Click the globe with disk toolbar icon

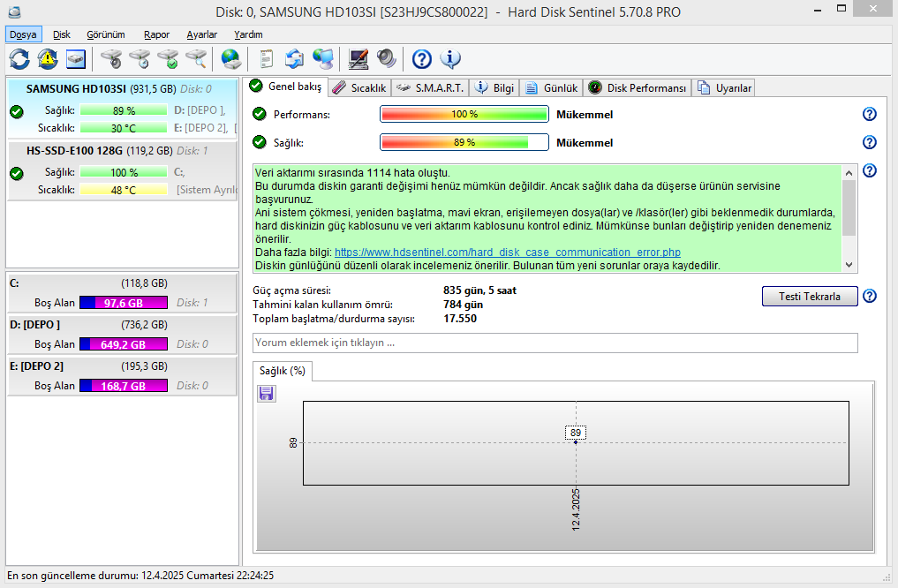click(x=230, y=59)
